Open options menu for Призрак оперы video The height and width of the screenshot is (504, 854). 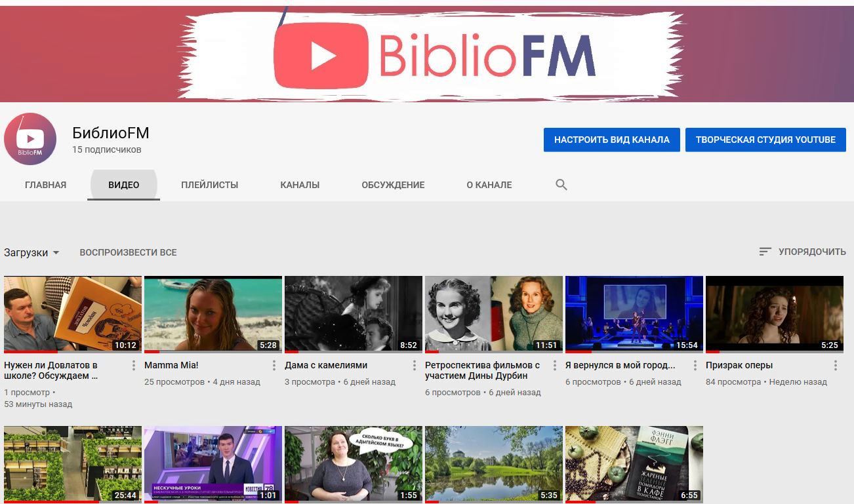pyautogui.click(x=836, y=365)
